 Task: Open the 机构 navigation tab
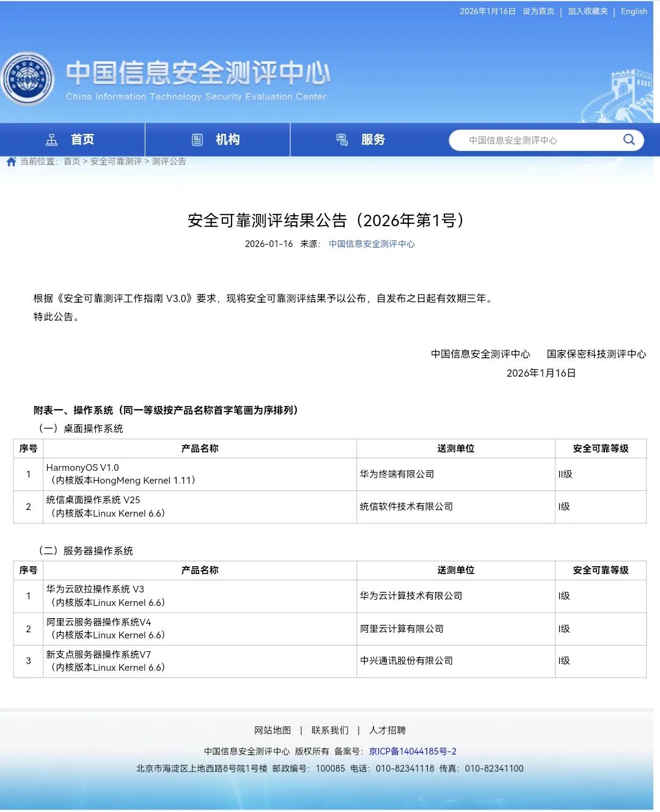pyautogui.click(x=218, y=140)
